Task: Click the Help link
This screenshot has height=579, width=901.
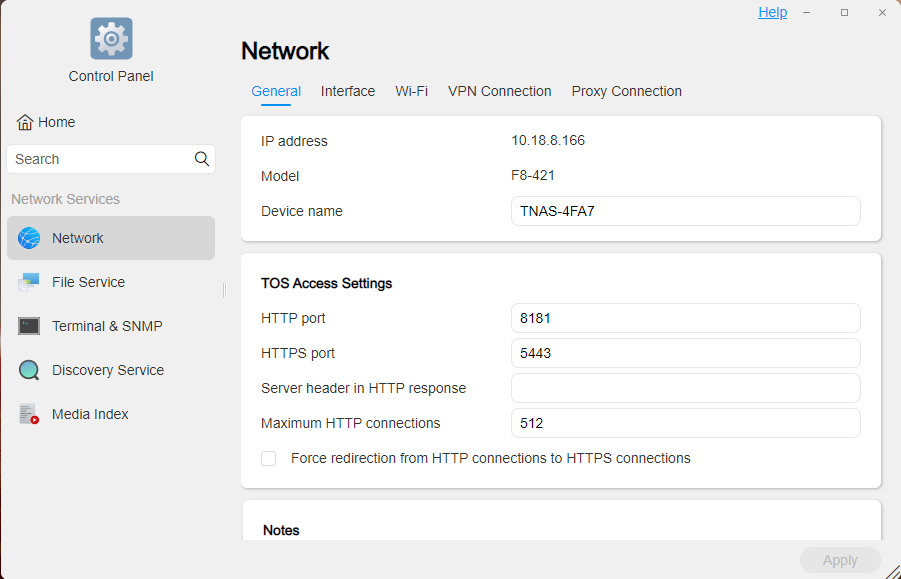Action: 772,12
